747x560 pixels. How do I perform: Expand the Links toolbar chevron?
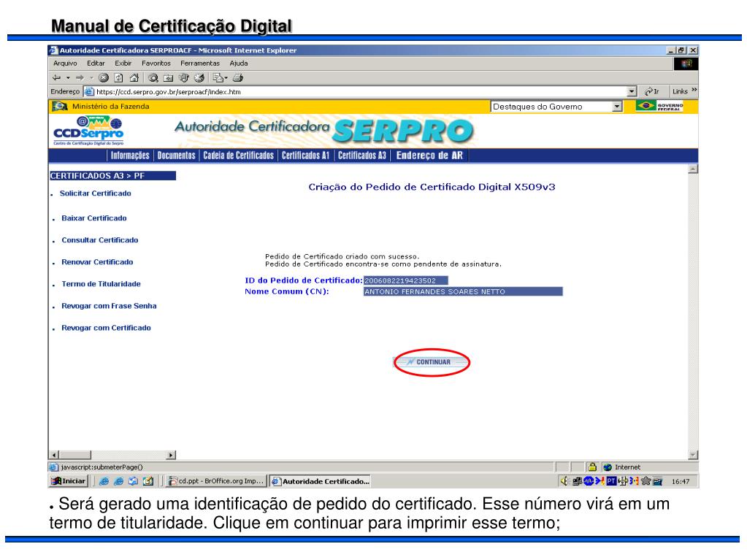tap(694, 90)
